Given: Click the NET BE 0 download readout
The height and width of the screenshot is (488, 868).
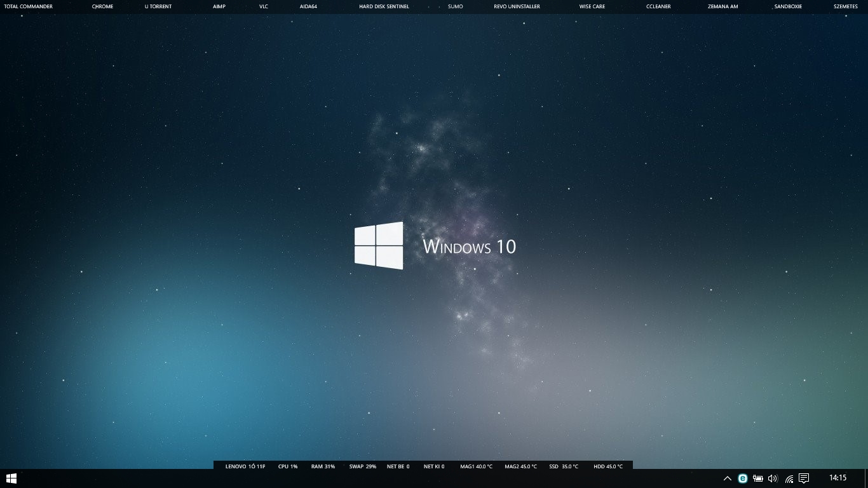Looking at the screenshot, I should pos(398,466).
